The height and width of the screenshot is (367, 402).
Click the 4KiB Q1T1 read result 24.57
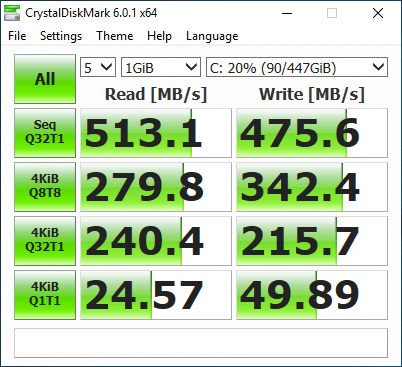tap(156, 295)
